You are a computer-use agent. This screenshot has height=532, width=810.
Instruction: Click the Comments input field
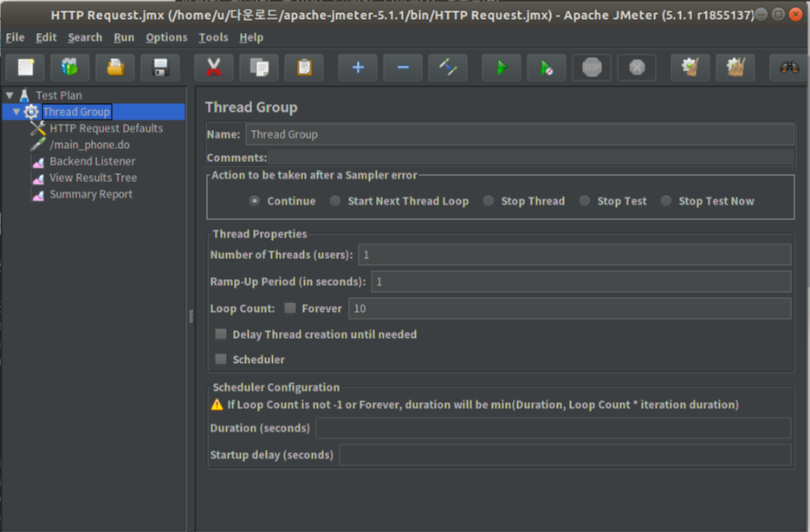tap(531, 158)
